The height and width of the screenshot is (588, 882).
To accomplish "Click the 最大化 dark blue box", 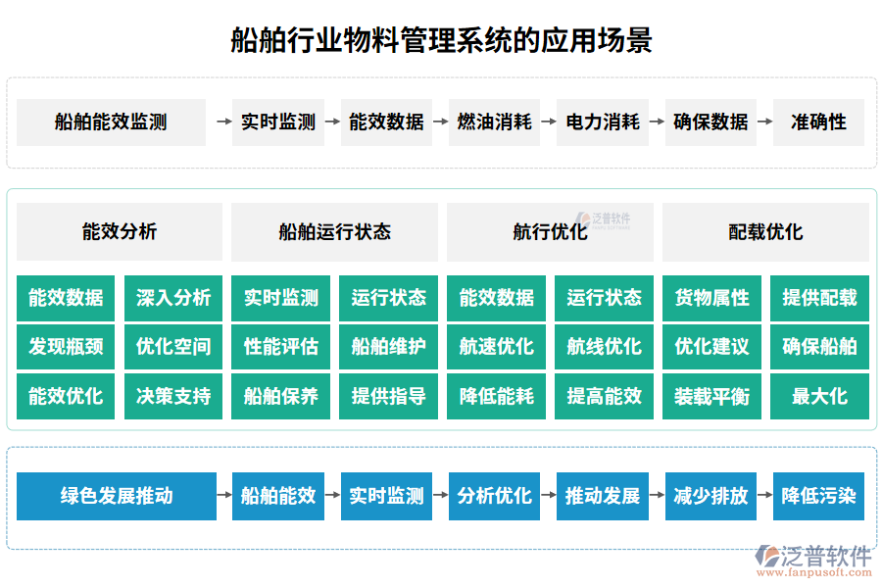I will coord(820,397).
